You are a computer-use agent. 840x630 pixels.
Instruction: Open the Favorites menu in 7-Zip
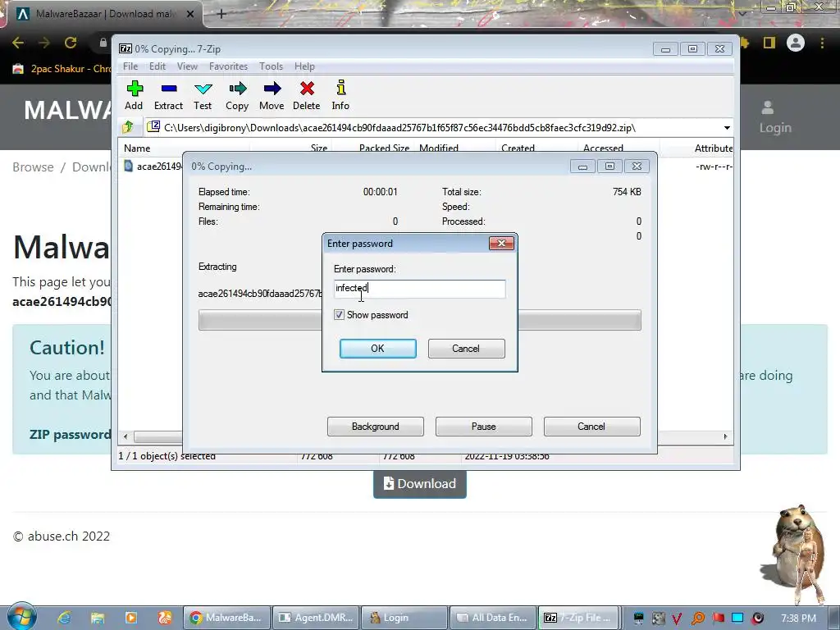228,66
